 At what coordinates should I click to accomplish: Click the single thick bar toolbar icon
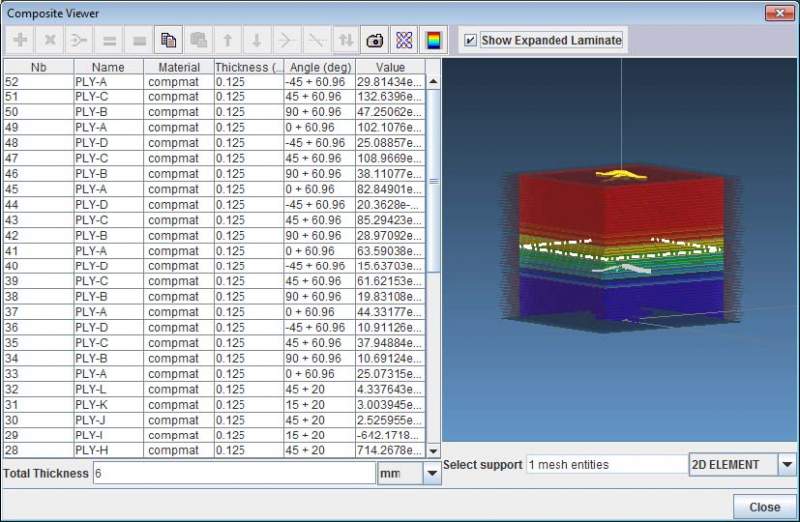pos(139,40)
